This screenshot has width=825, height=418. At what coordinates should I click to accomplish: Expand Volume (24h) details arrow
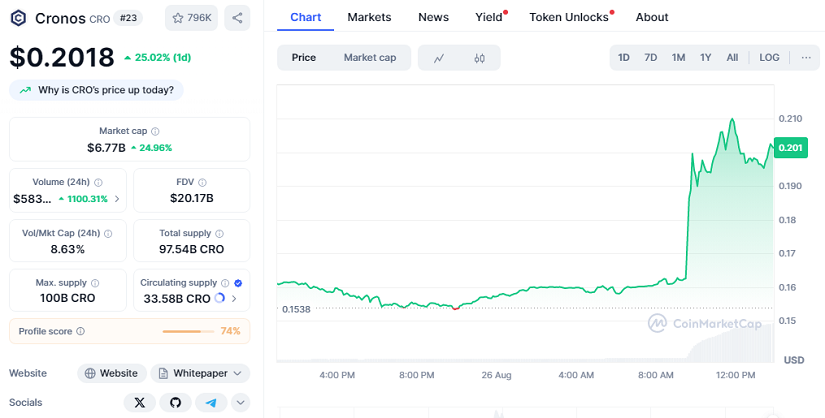coord(117,199)
